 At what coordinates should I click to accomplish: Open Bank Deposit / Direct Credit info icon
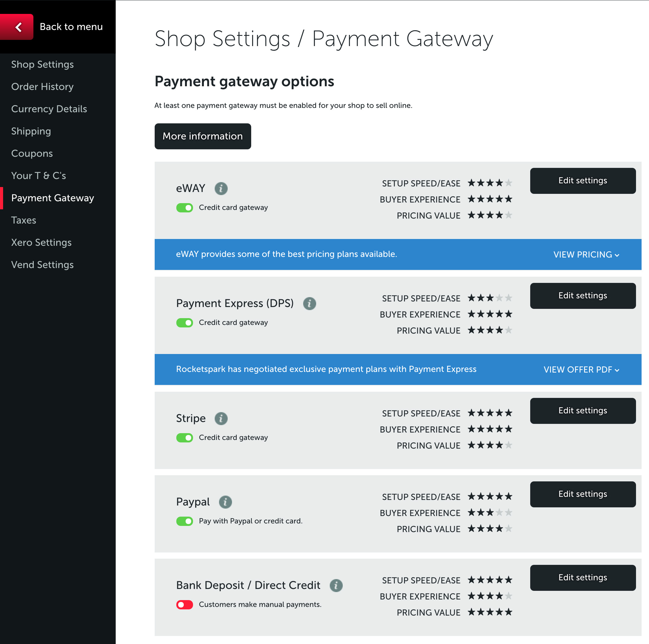pyautogui.click(x=336, y=586)
